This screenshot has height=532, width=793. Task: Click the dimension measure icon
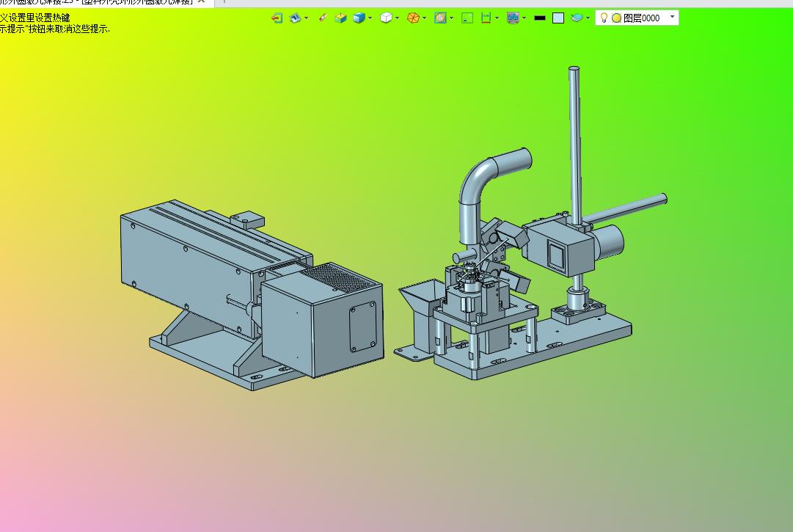point(486,18)
